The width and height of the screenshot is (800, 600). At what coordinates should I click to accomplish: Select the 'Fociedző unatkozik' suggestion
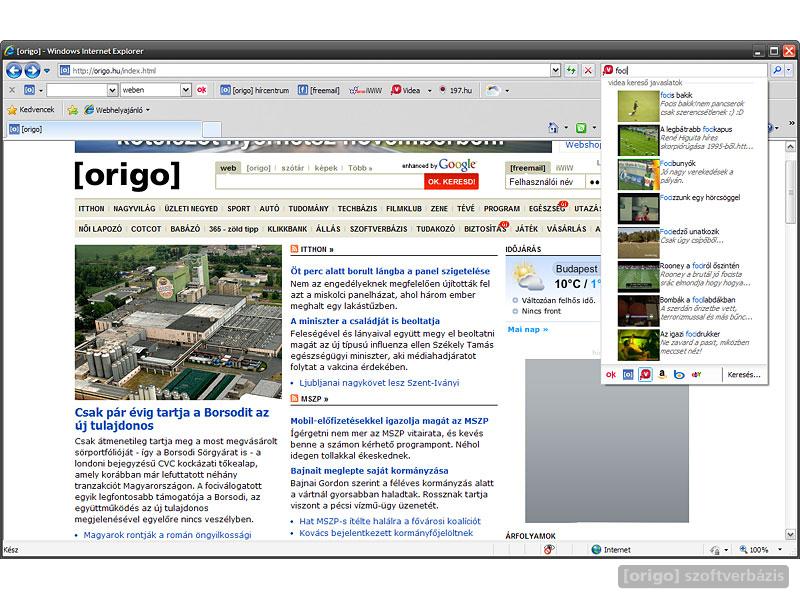(x=685, y=241)
